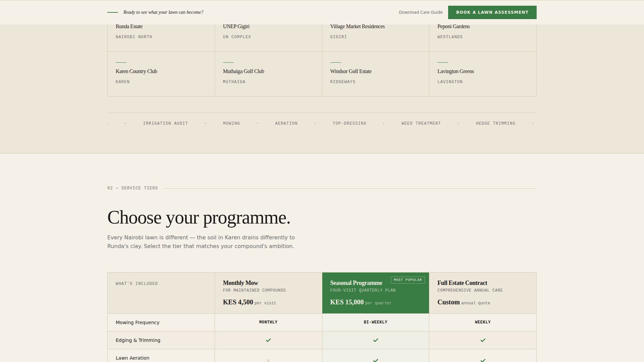This screenshot has width=644, height=362.
Task: Click the KES 15,000 per quarter price
Action: tap(361, 302)
